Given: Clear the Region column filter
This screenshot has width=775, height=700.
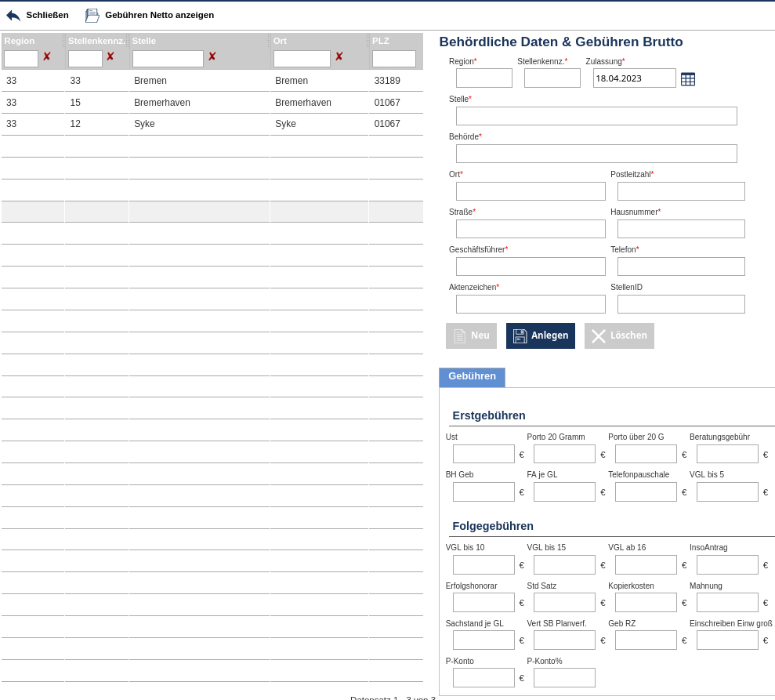Looking at the screenshot, I should [47, 57].
